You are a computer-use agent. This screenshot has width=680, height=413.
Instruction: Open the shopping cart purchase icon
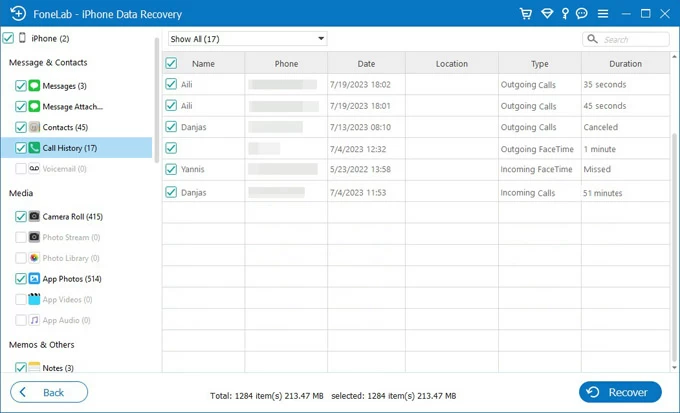pyautogui.click(x=526, y=14)
